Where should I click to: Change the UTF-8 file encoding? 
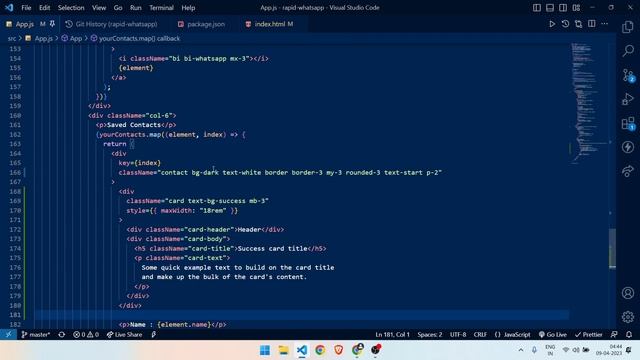pos(458,334)
